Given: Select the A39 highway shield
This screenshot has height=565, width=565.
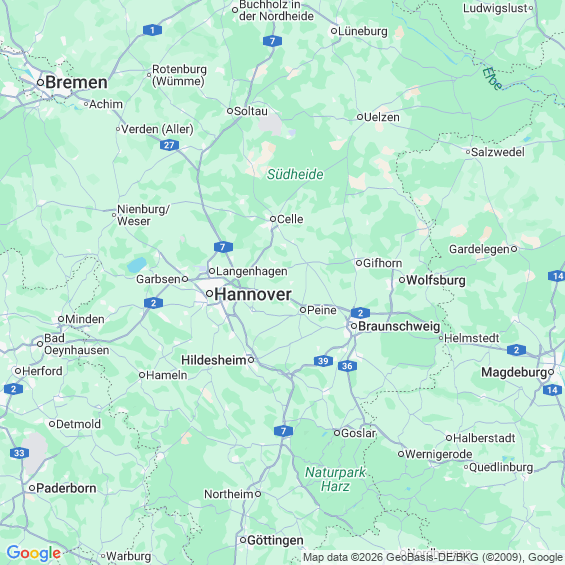Looking at the screenshot, I should tap(323, 361).
